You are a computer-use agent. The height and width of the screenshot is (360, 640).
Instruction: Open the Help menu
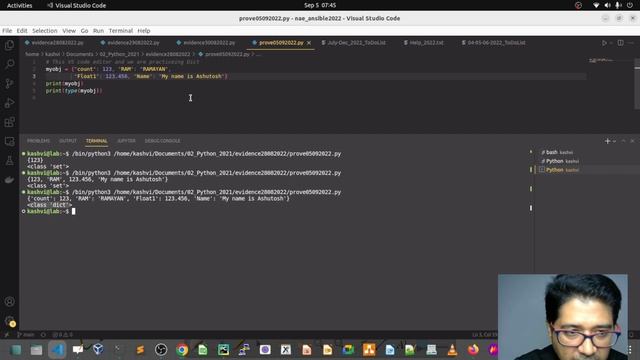[x=143, y=31]
